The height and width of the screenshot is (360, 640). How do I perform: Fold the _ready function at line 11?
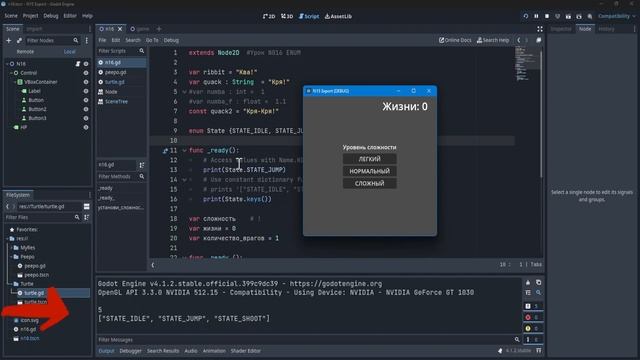pos(184,151)
